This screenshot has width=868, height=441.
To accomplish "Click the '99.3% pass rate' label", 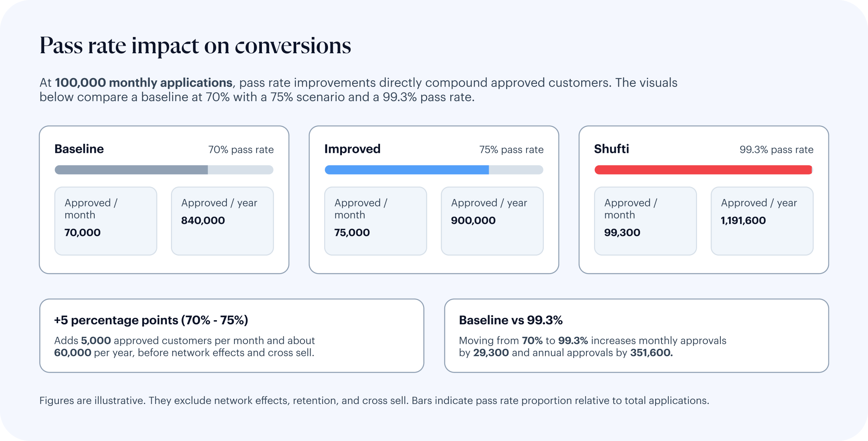I will pyautogui.click(x=776, y=150).
